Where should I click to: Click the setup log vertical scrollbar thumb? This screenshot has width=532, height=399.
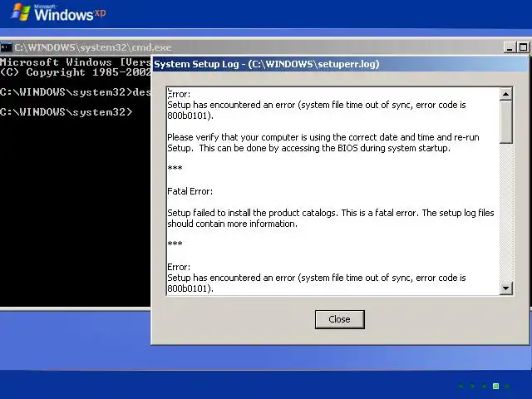point(505,122)
